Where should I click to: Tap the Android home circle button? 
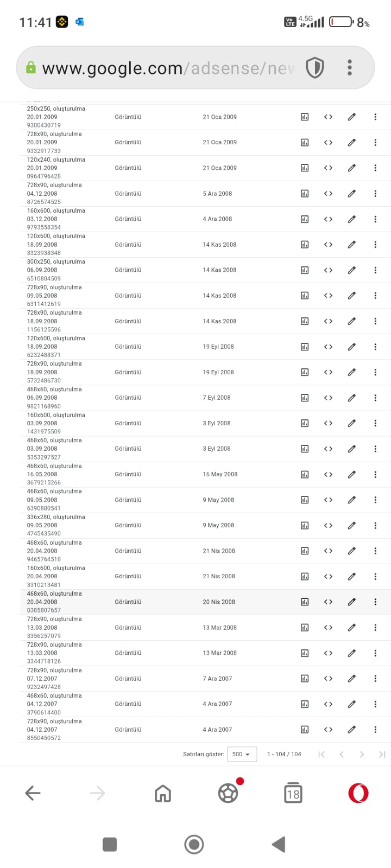pos(194,844)
